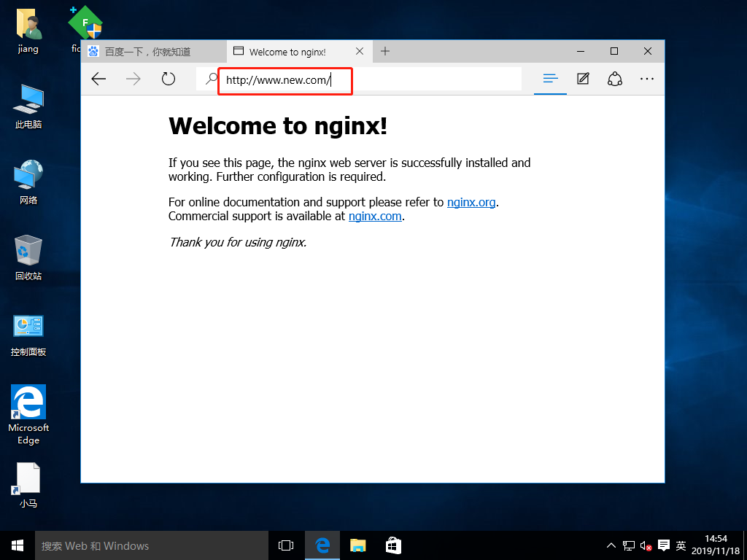
Task: Click the address bar with http://www.new.com/
Action: pos(359,79)
